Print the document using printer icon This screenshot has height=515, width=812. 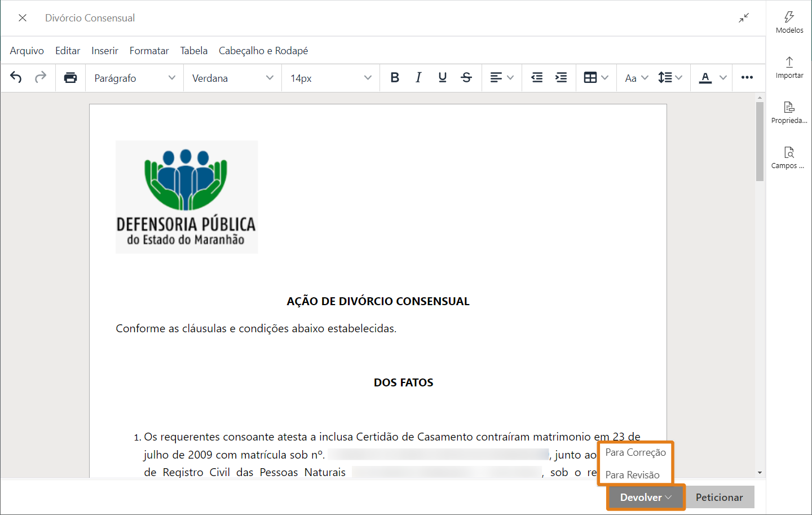pyautogui.click(x=70, y=78)
